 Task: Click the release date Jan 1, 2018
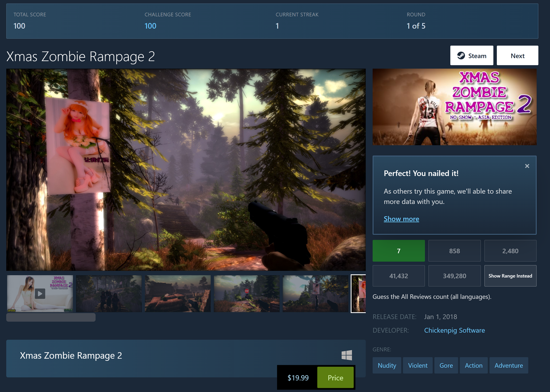pyautogui.click(x=441, y=317)
